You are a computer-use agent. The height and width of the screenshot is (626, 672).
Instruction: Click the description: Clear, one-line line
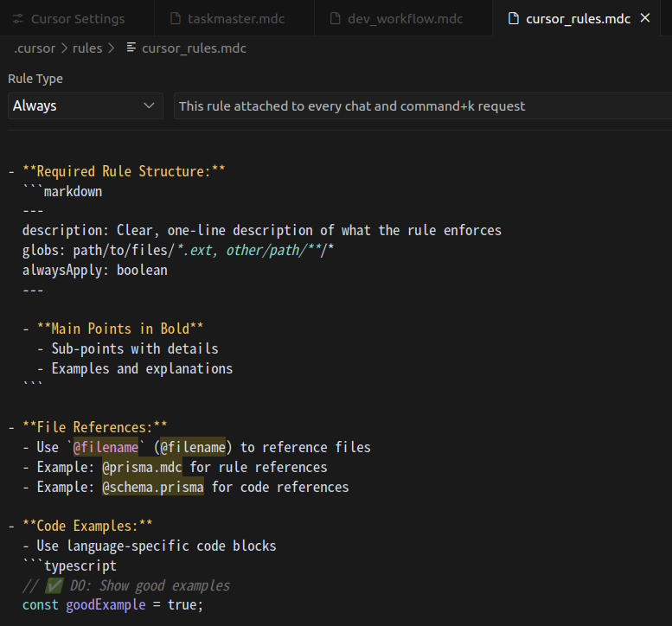pyautogui.click(x=262, y=231)
